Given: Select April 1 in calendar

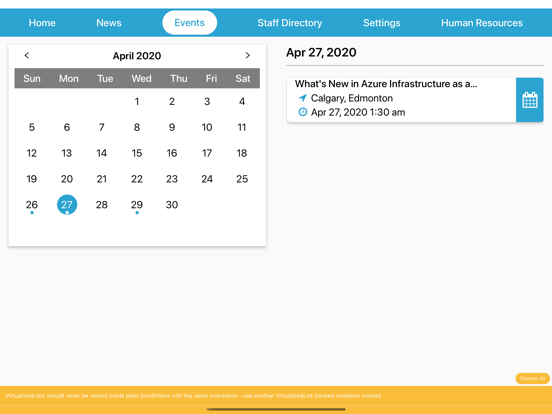Looking at the screenshot, I should click(x=137, y=102).
